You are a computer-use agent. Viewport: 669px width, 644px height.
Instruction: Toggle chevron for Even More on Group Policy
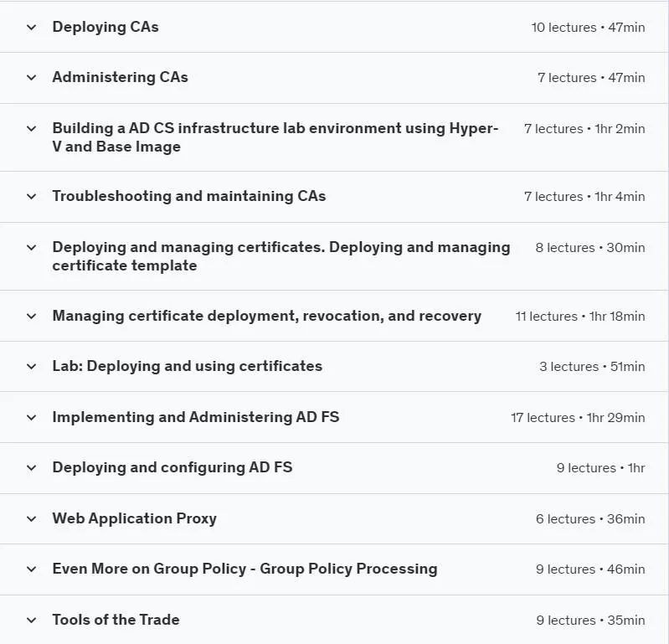point(31,569)
